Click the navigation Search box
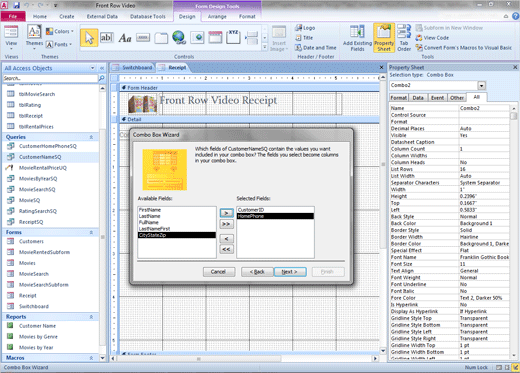The image size is (520, 373). click(50, 78)
